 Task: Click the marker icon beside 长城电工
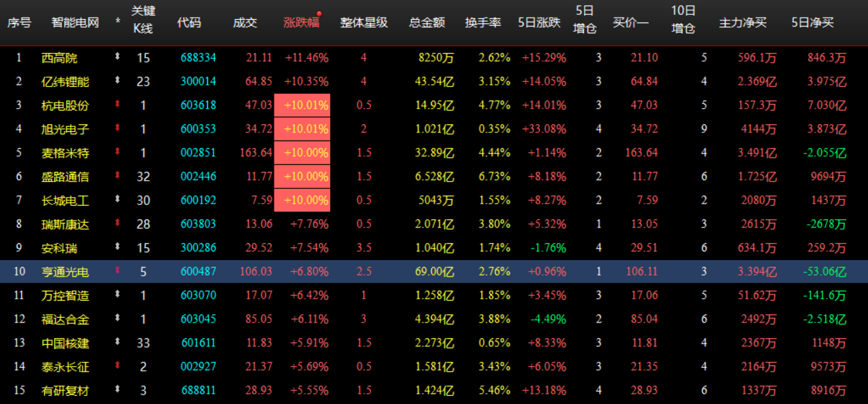point(117,200)
